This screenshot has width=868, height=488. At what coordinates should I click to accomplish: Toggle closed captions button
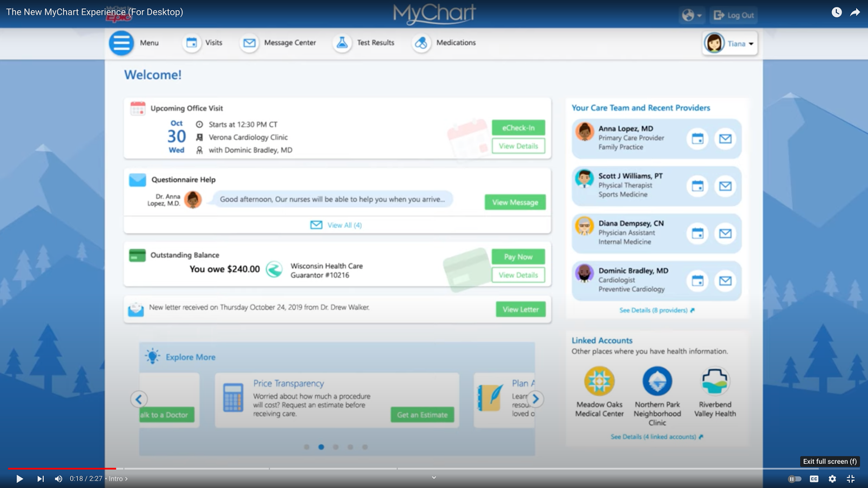(x=814, y=479)
